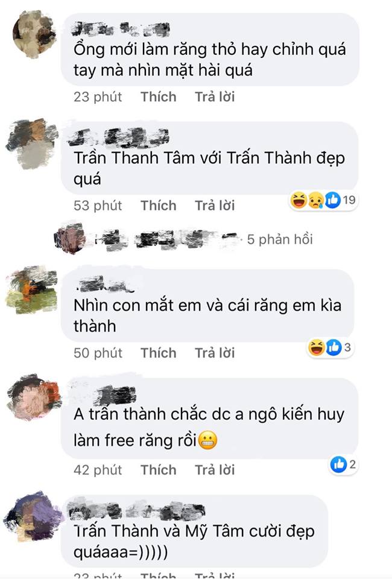Like the ngô kiến huy comment (42 phút)
This screenshot has height=579, width=392.
coord(159,470)
